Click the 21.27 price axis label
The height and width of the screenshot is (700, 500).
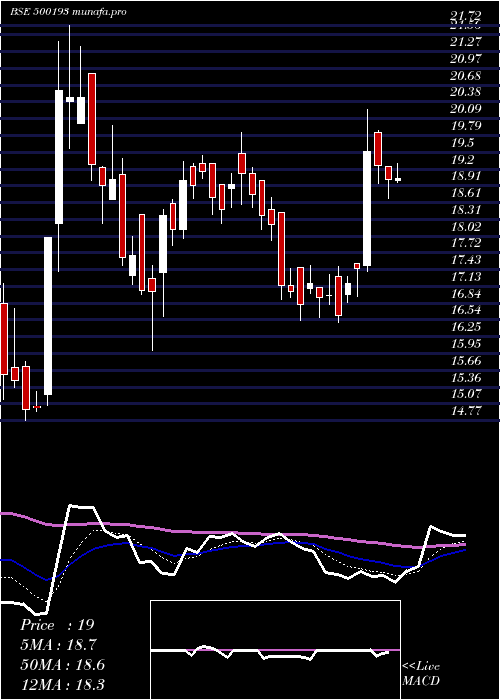pyautogui.click(x=466, y=42)
